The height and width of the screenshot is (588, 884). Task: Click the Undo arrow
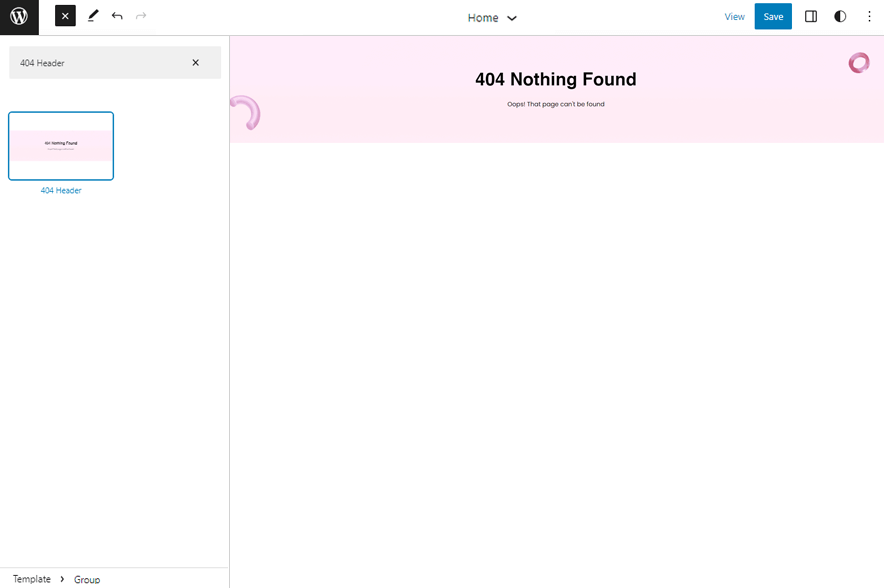117,16
